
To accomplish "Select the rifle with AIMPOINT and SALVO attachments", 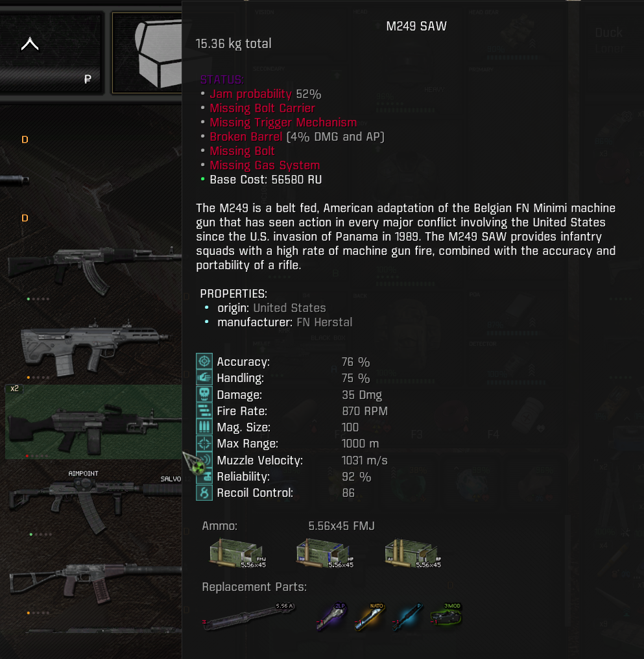I will 95,502.
